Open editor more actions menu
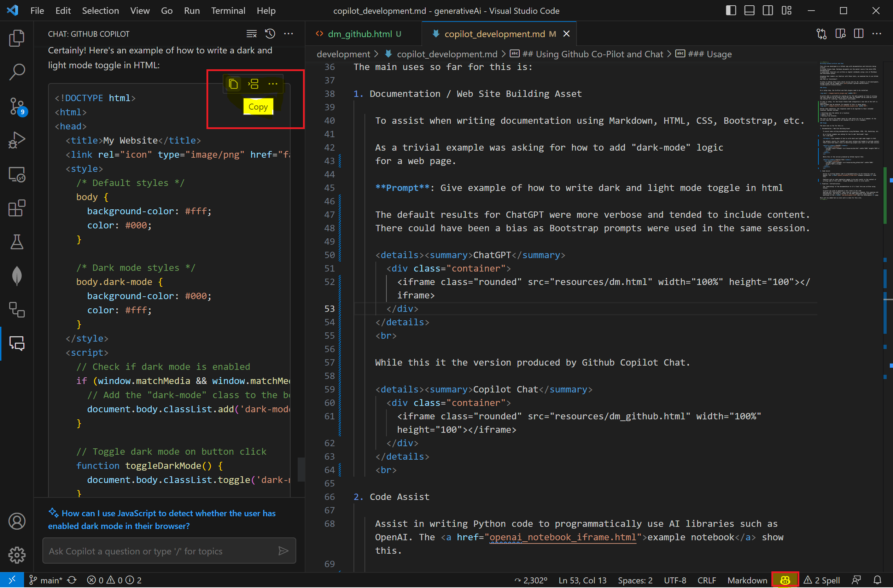 click(877, 34)
